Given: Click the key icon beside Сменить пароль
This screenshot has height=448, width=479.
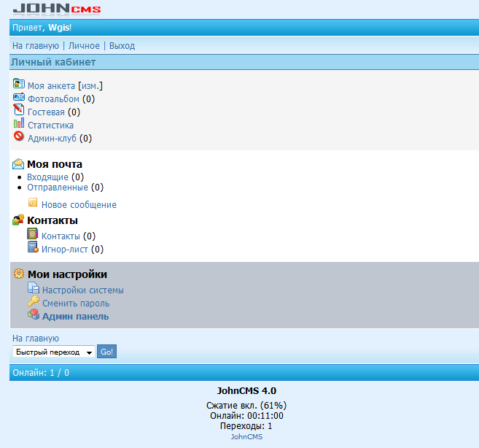Looking at the screenshot, I should coord(34,301).
